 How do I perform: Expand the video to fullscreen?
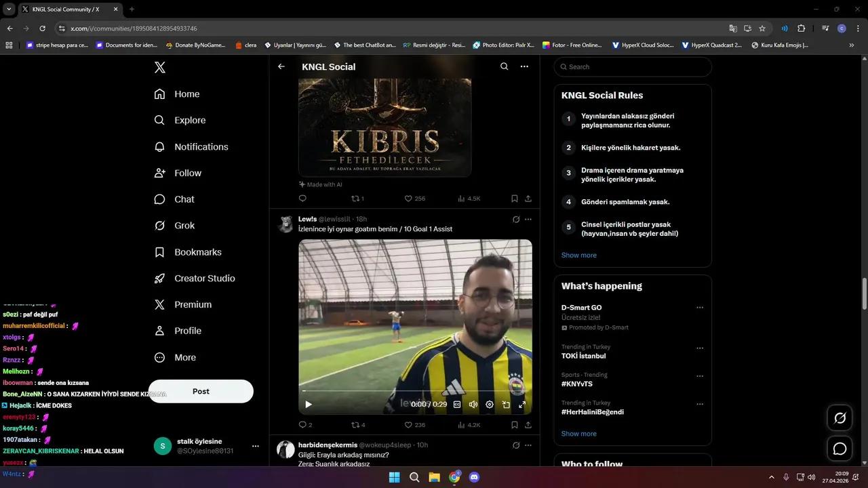(522, 405)
